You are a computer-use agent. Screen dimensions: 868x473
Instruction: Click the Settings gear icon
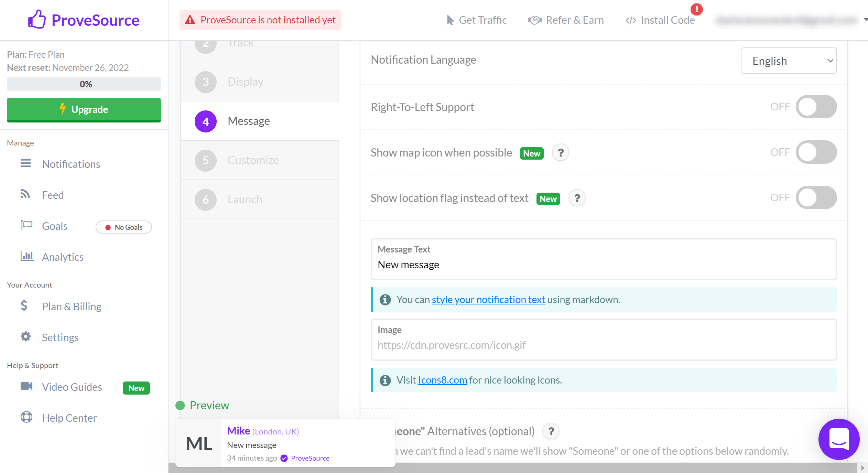pyautogui.click(x=26, y=336)
